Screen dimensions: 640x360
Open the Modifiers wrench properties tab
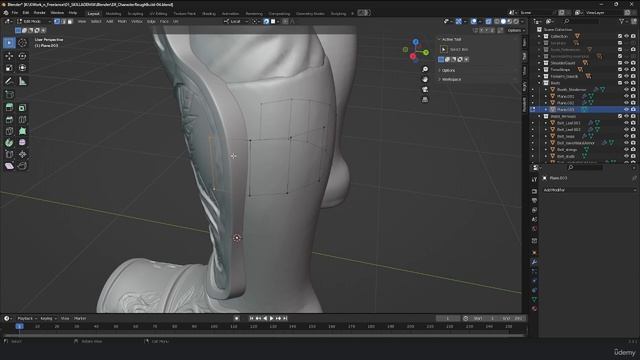click(x=534, y=262)
